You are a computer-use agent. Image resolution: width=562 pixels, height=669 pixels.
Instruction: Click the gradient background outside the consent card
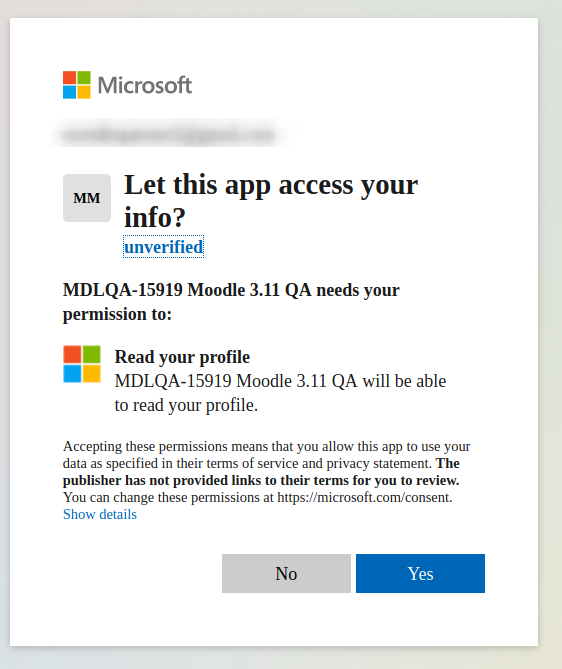pos(550,341)
